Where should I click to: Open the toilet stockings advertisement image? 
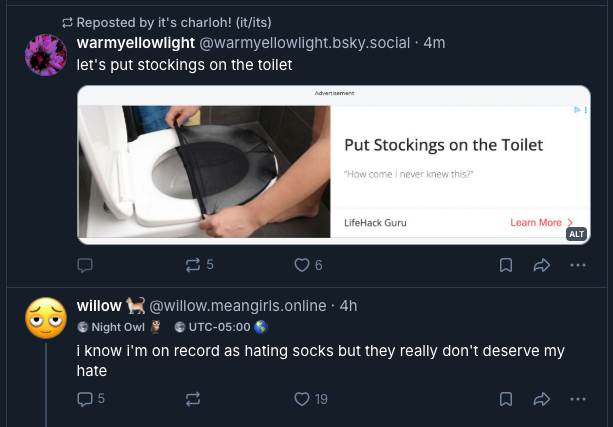click(x=333, y=165)
